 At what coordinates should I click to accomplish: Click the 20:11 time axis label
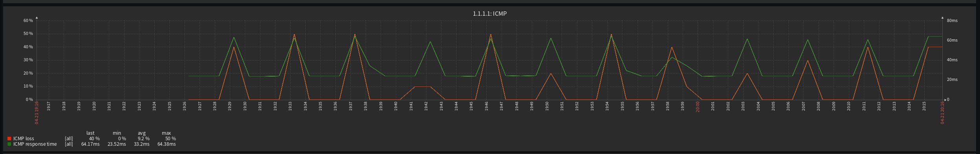tap(864, 106)
